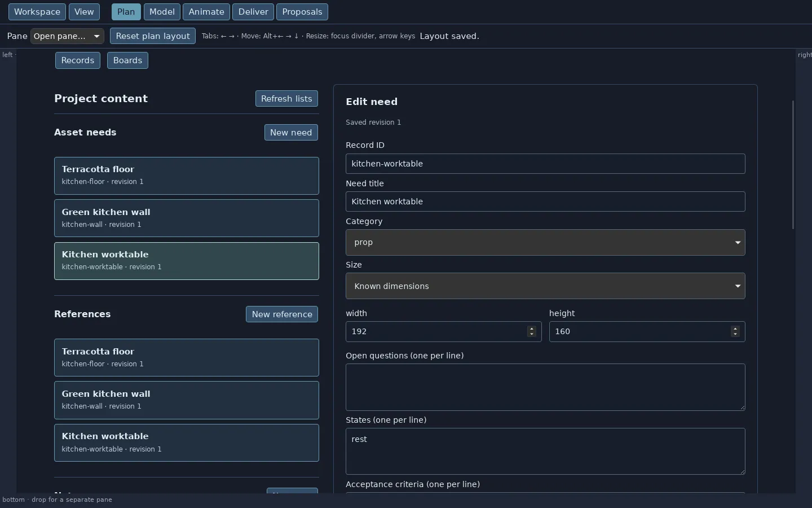Click the width field showing 192

443,331
